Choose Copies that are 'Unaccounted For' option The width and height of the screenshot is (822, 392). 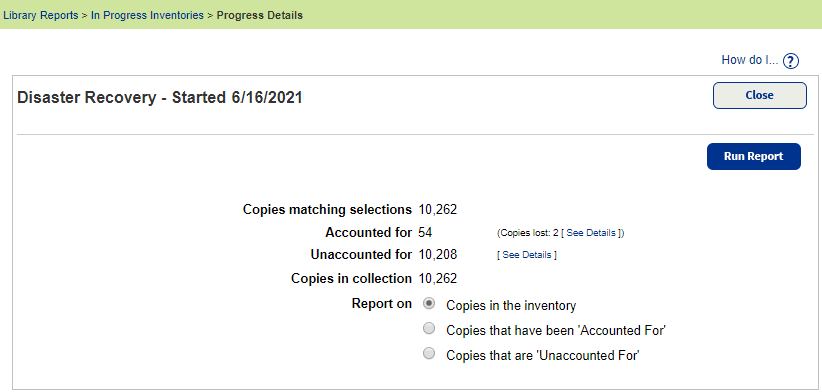pyautogui.click(x=429, y=354)
